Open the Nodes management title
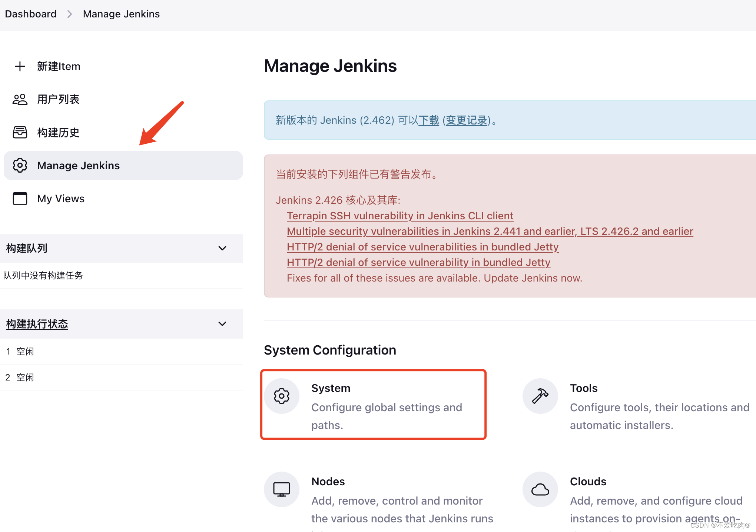Viewport: 756px width, 532px height. click(x=328, y=482)
